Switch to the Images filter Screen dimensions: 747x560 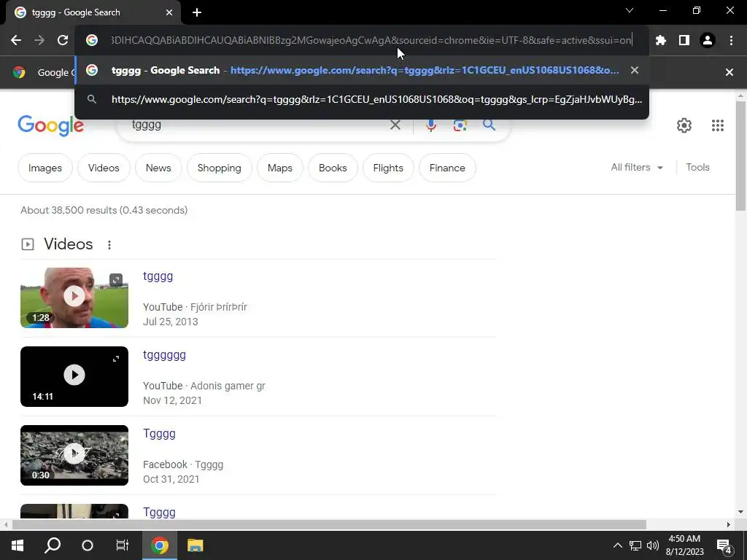pos(45,168)
